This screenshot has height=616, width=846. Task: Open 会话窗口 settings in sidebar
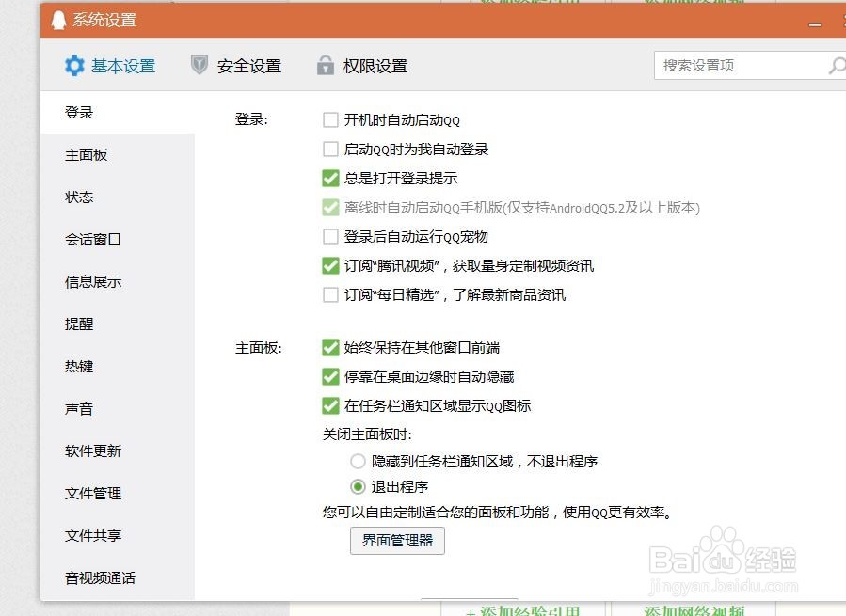tap(118, 240)
